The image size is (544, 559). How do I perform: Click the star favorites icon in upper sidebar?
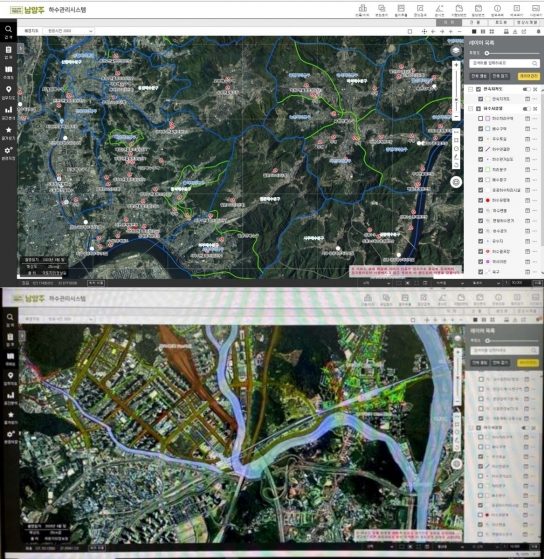[9, 132]
